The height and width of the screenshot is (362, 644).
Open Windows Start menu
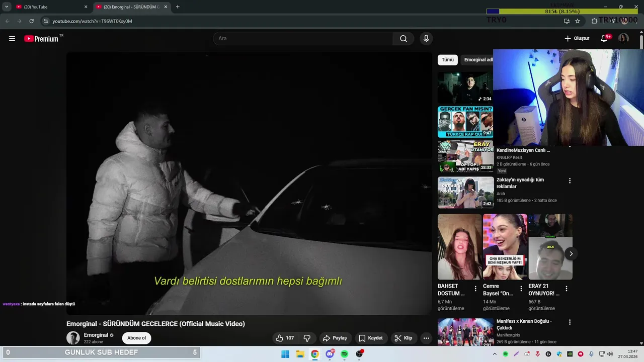pos(285,354)
